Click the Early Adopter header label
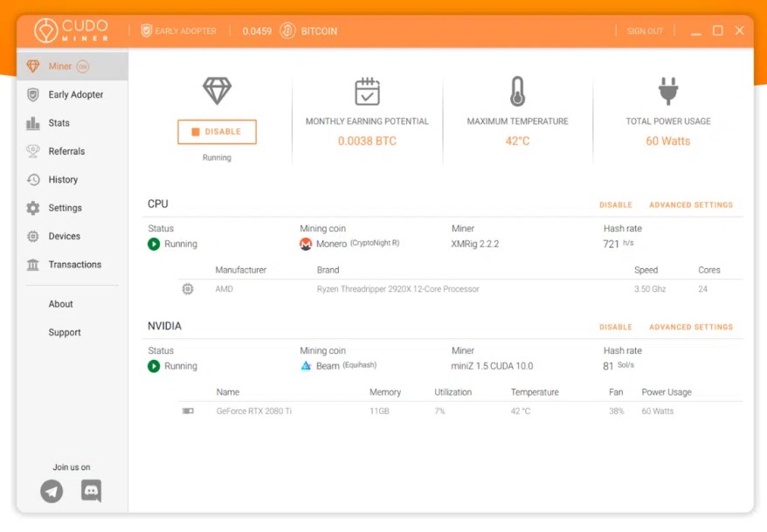Image resolution: width=767 pixels, height=532 pixels. 185,31
